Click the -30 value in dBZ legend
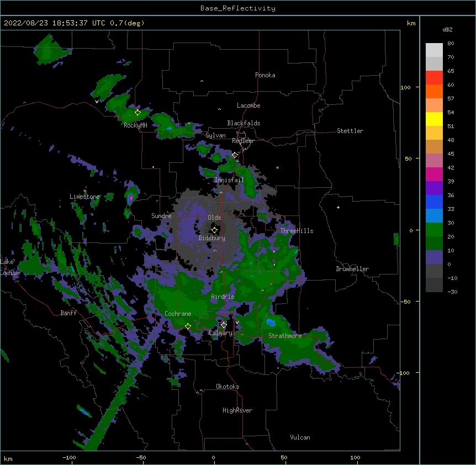 coord(452,292)
